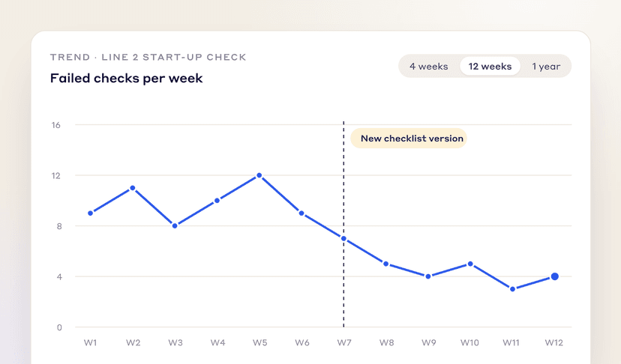
Task: Click the W9 x-axis label
Action: point(429,342)
